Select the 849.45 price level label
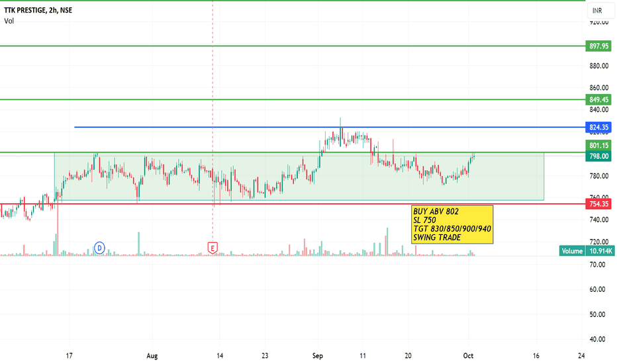The image size is (617, 364). (x=598, y=99)
